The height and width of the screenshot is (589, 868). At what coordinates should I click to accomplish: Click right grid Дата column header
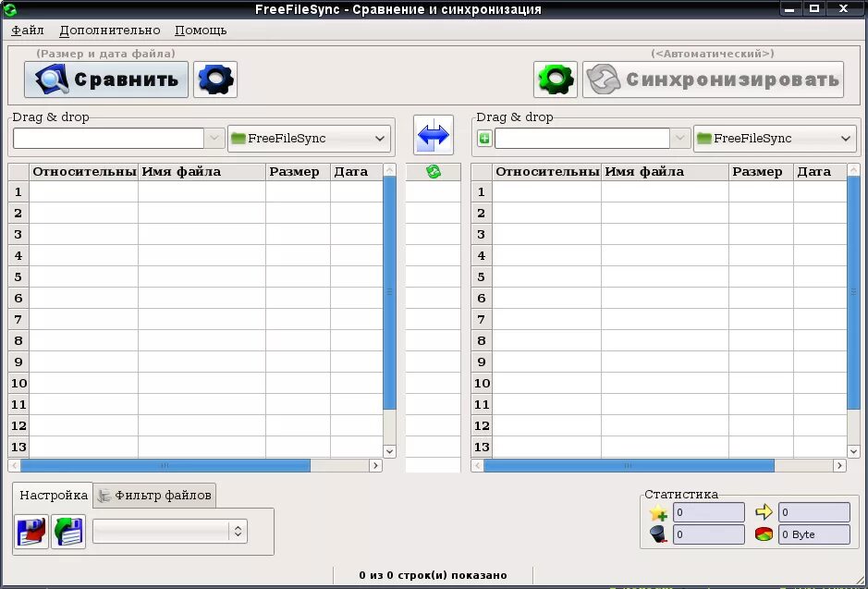coord(820,172)
